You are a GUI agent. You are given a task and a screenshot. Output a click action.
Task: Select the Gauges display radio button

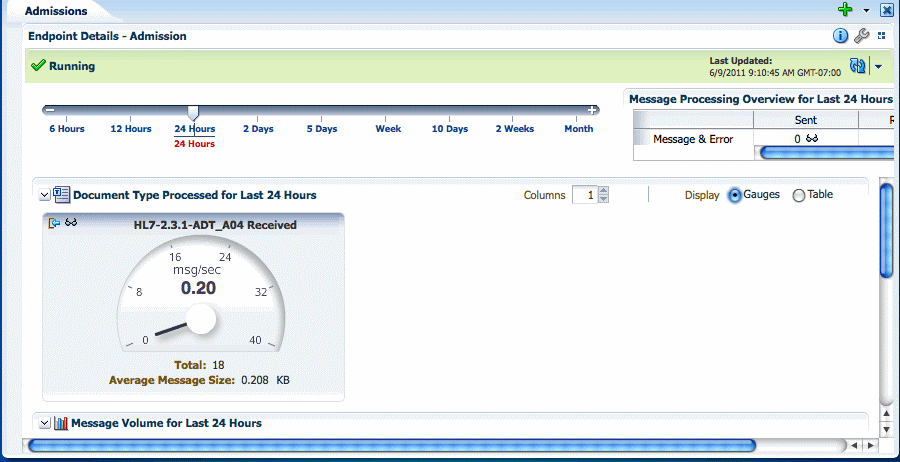pyautogui.click(x=734, y=195)
